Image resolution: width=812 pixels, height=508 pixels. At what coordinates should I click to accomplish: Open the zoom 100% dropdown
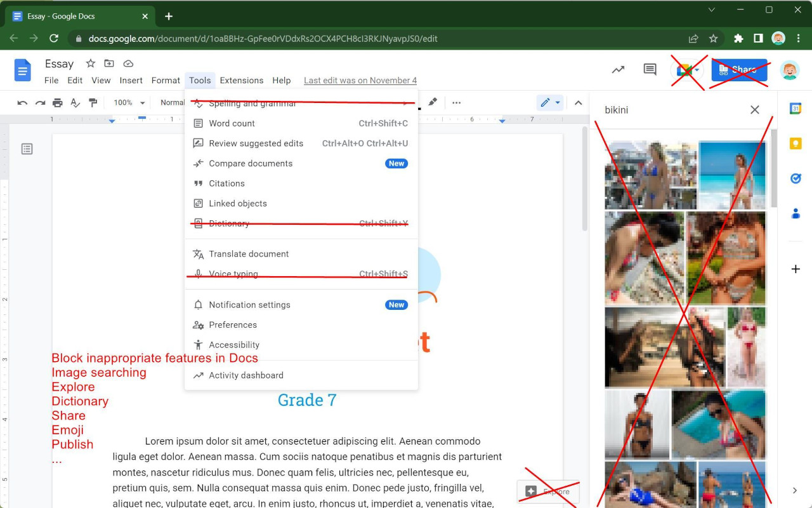click(129, 103)
